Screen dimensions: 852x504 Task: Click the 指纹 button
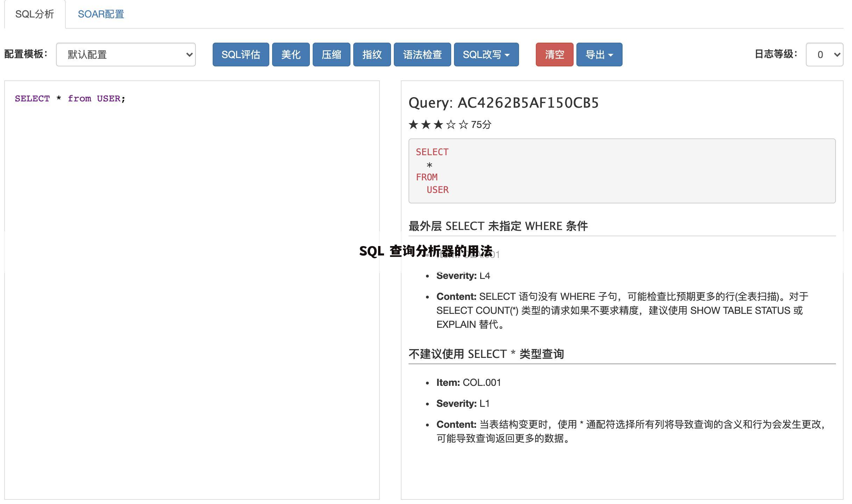(372, 55)
